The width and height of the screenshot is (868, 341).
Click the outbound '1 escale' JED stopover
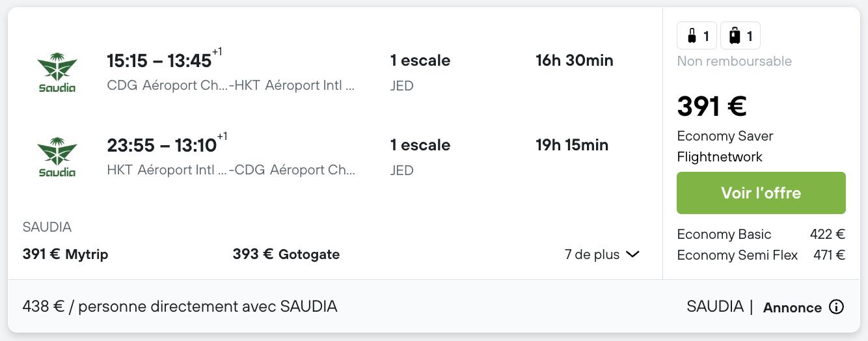click(420, 72)
